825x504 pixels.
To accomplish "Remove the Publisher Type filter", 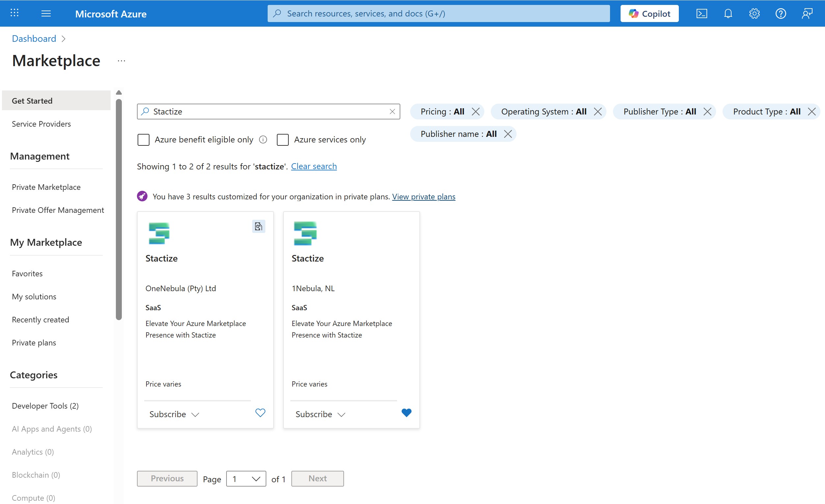I will (x=707, y=112).
